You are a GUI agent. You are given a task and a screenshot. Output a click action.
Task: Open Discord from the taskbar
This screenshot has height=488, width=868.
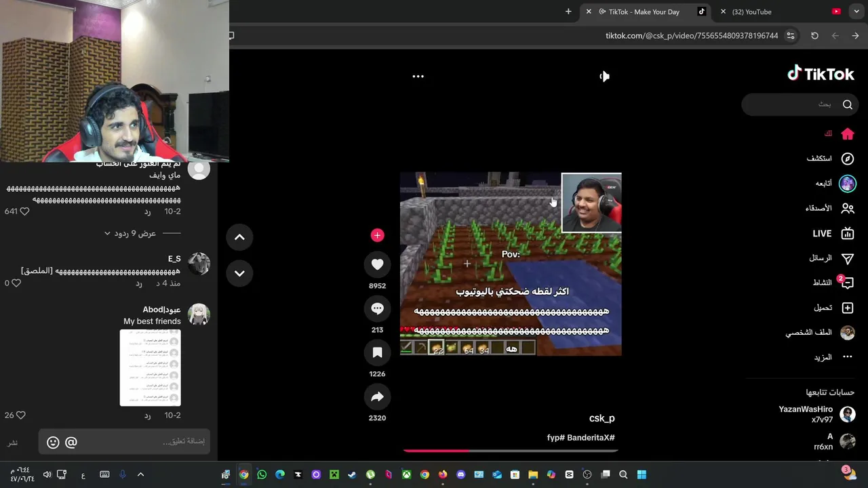461,474
